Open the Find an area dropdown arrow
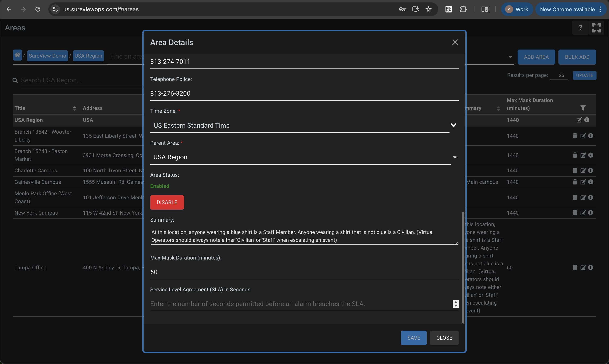 (510, 57)
